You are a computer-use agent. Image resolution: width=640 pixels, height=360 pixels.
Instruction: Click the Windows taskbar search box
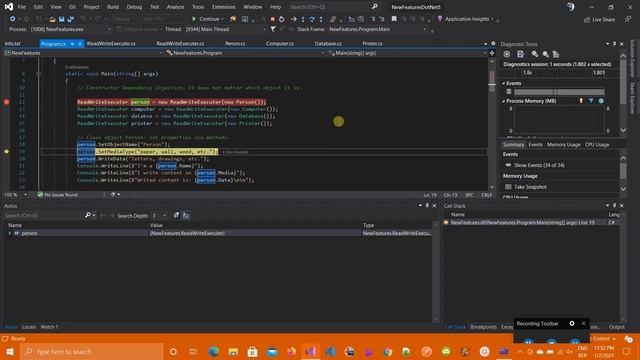[x=92, y=351]
